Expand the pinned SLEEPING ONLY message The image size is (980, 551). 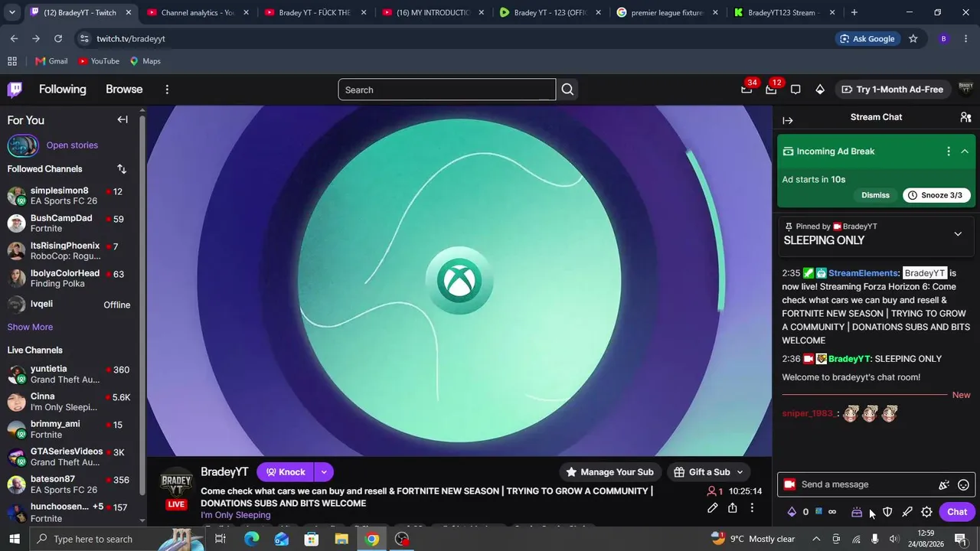(x=958, y=234)
